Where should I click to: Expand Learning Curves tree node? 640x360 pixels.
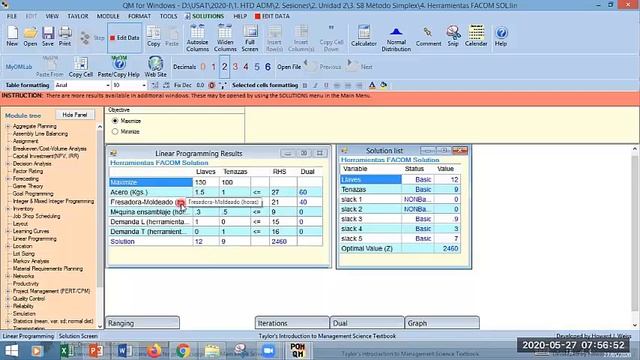point(8,231)
